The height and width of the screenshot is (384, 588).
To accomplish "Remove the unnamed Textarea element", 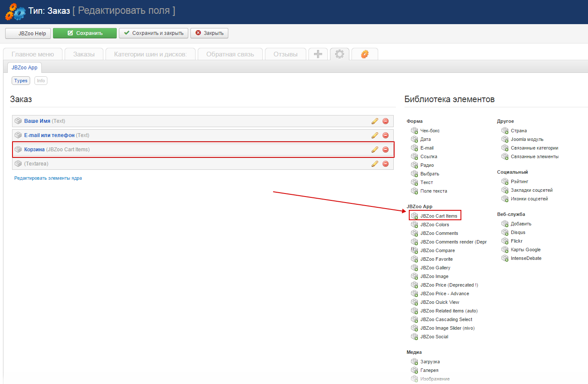I will pyautogui.click(x=386, y=164).
